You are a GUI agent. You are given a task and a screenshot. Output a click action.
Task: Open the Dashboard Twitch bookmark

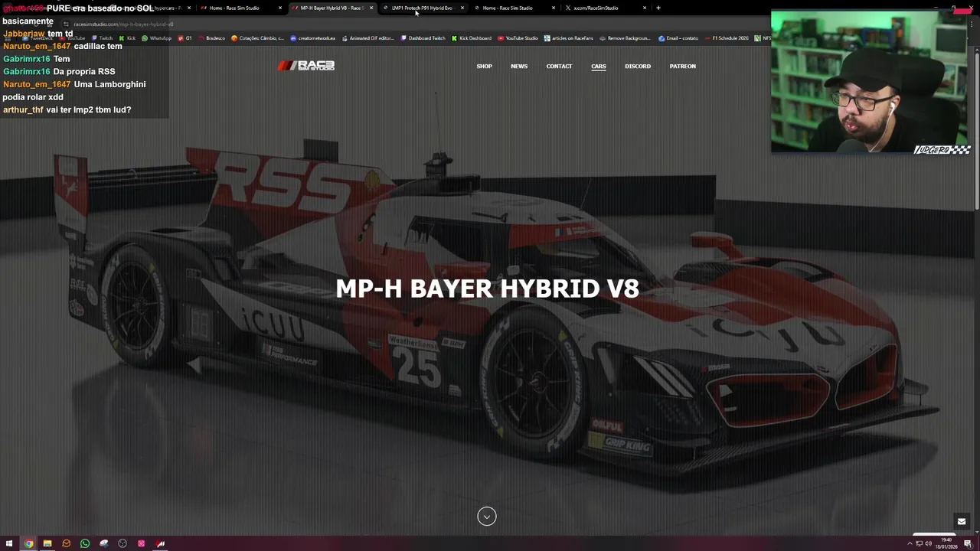tap(423, 38)
